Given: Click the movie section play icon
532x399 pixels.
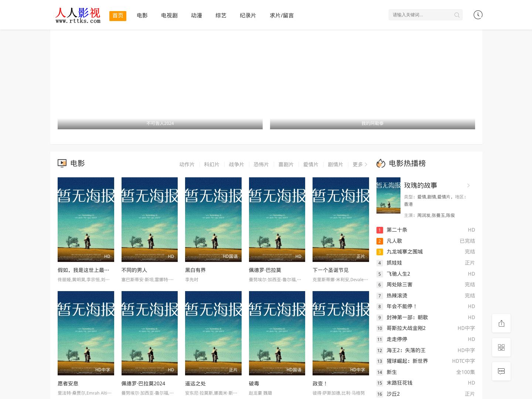Looking at the screenshot, I should [x=62, y=163].
